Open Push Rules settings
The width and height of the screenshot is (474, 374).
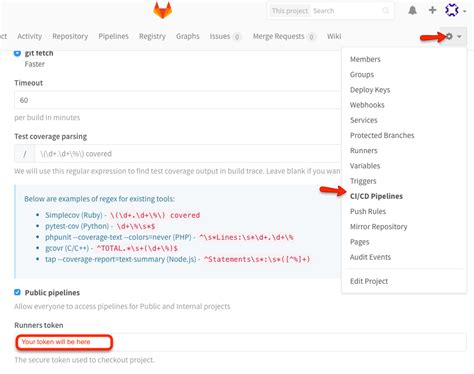tap(368, 211)
